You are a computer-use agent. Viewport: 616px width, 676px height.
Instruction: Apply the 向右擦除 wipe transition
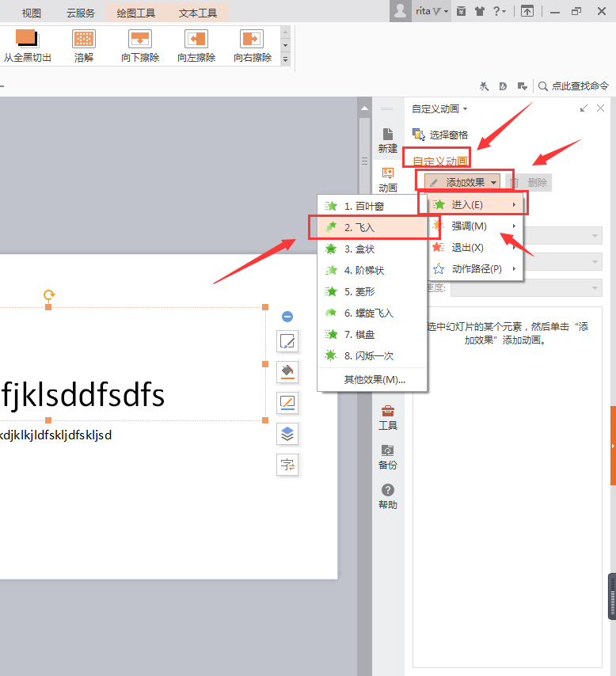coord(253,46)
